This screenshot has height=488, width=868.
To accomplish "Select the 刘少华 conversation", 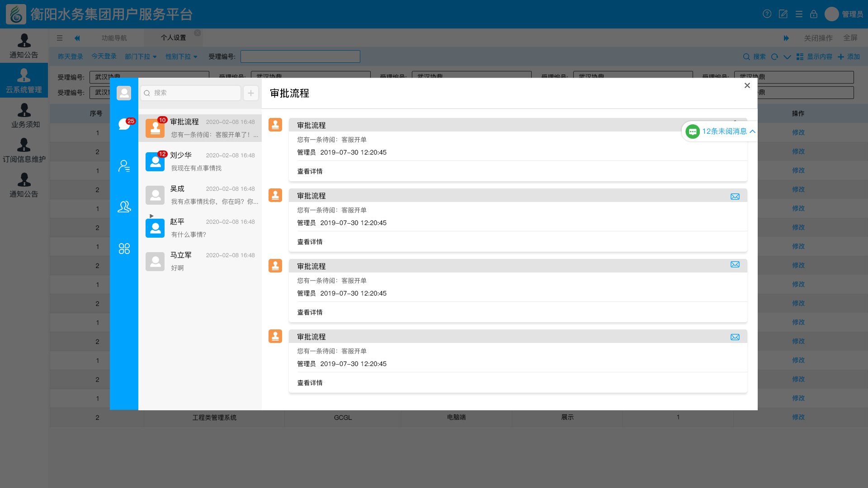I will [200, 161].
